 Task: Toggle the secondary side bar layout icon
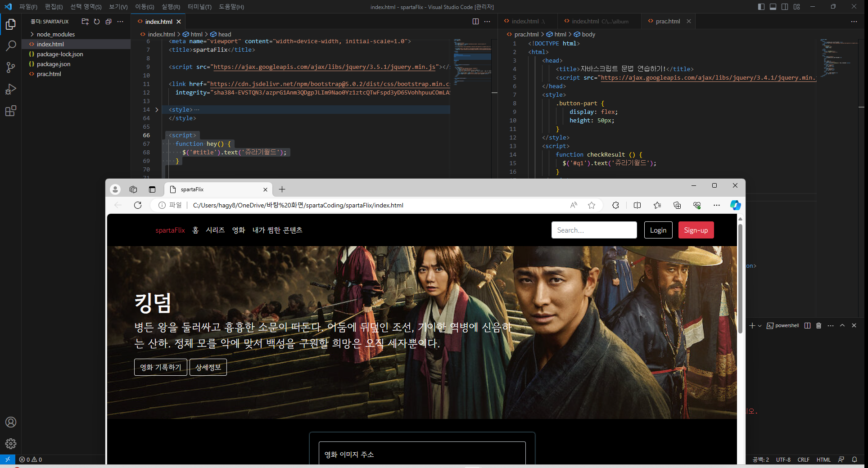[x=785, y=7]
